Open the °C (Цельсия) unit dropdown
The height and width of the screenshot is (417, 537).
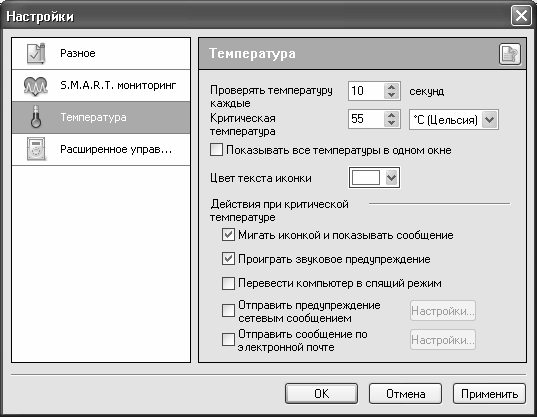tap(454, 119)
